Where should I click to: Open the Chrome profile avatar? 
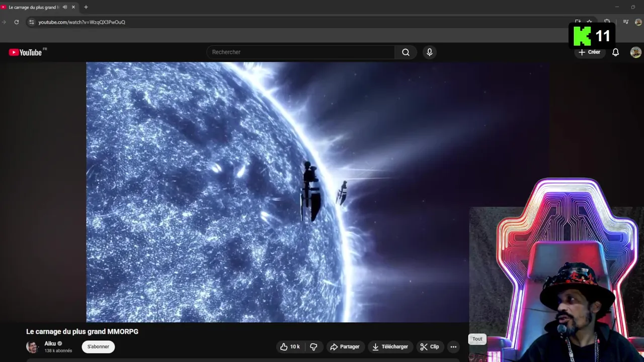(x=638, y=22)
